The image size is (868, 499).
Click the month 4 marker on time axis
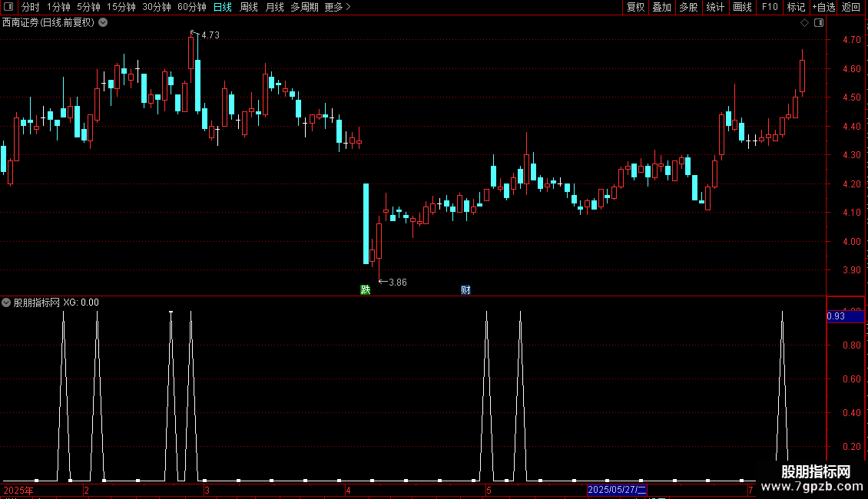tap(348, 490)
